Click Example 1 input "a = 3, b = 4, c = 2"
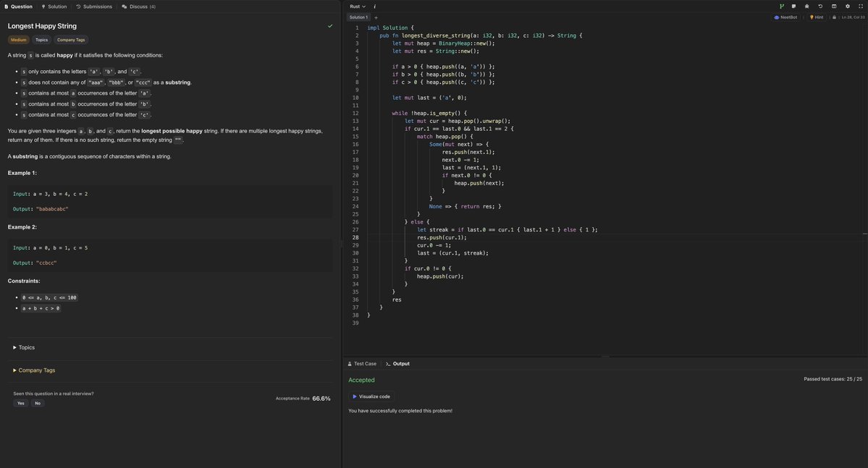 pos(60,194)
